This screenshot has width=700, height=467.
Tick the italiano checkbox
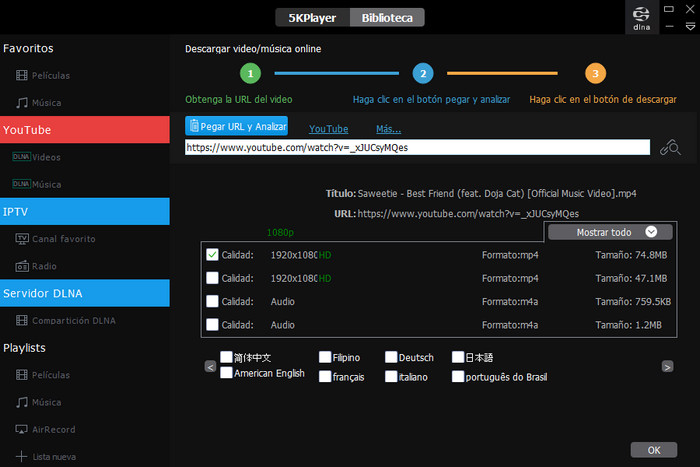(391, 376)
